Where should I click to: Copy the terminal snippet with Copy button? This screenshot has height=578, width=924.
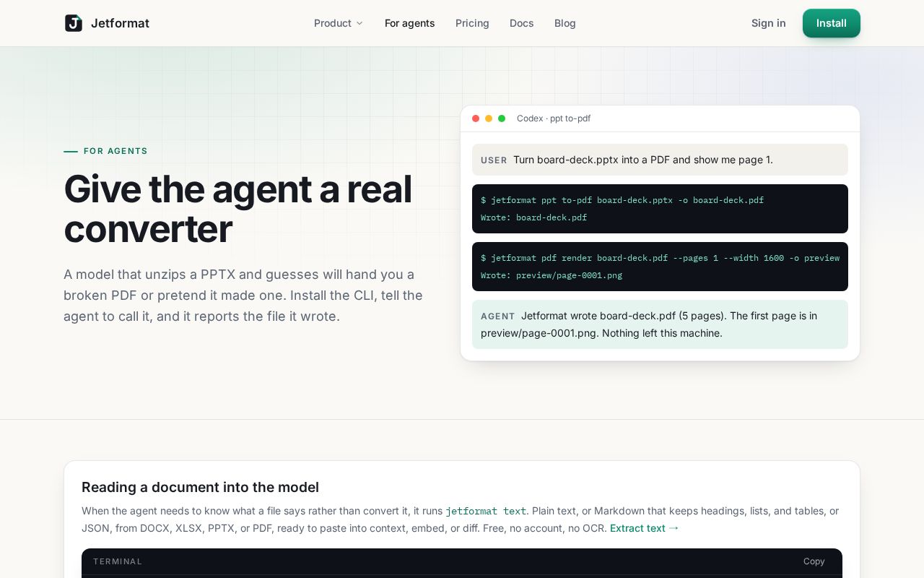click(814, 561)
